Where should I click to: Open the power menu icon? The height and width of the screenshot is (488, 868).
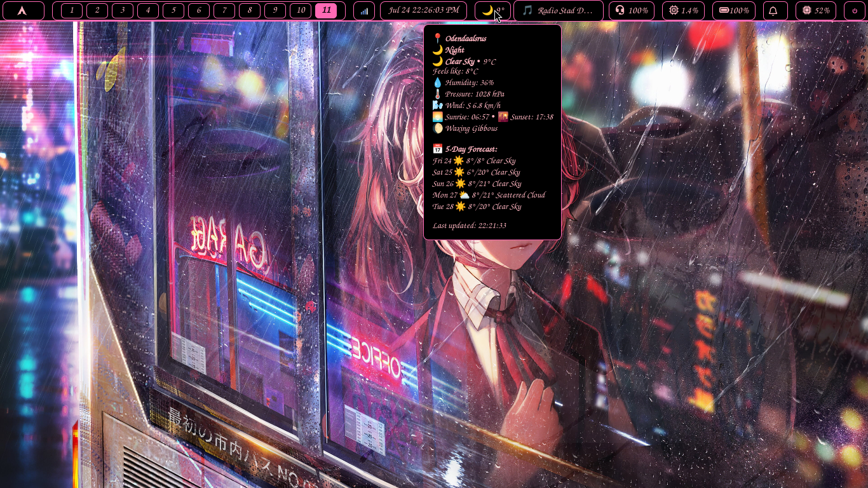[x=855, y=11]
